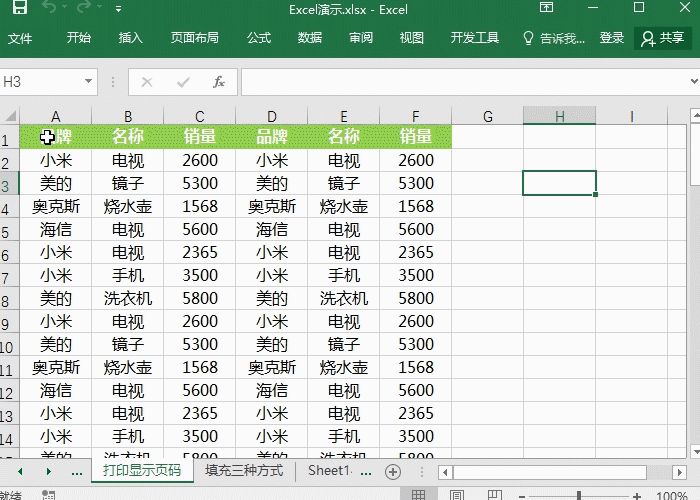Viewport: 700px width, 500px height.
Task: Click the 登录 sign-in link
Action: (612, 38)
